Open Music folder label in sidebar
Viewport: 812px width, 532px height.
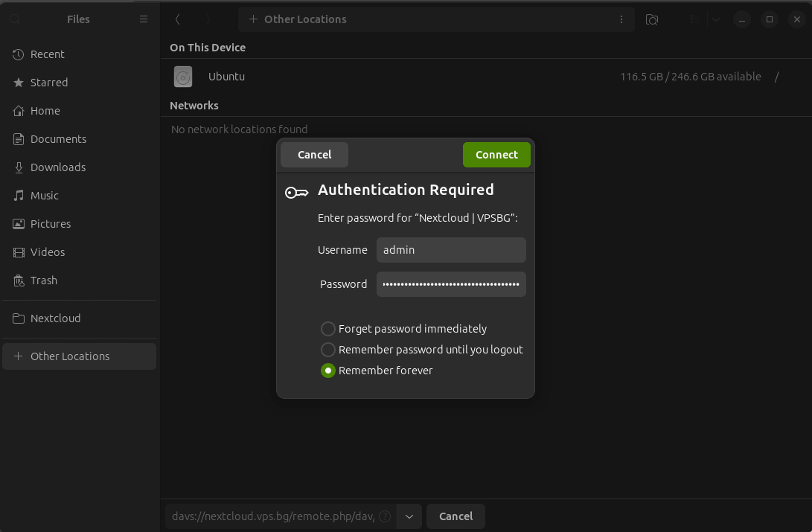click(45, 196)
